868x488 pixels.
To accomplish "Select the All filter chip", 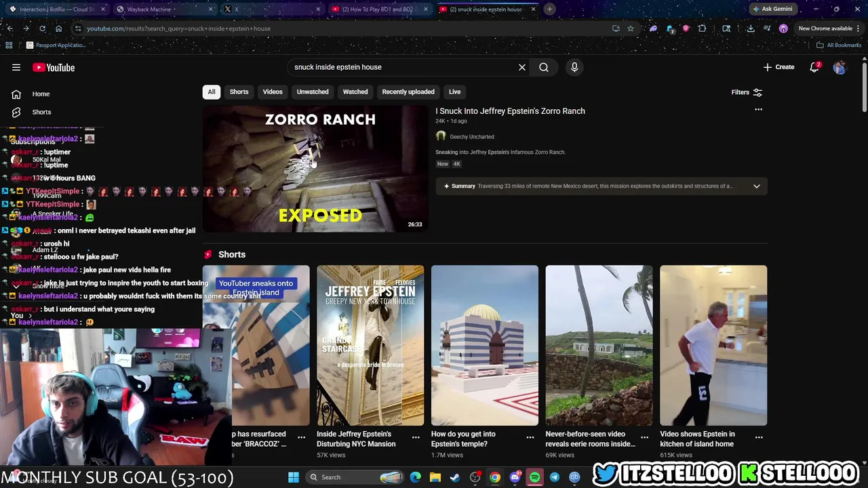I will point(212,91).
